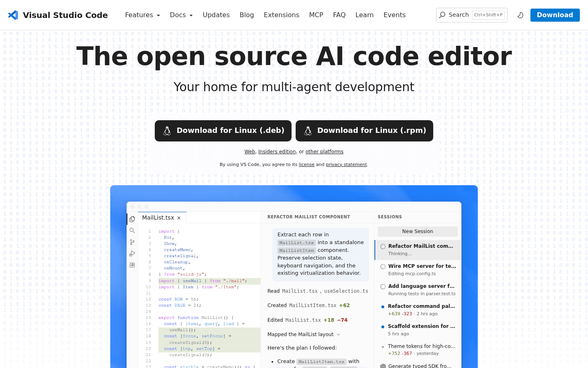This screenshot has height=368, width=588.
Task: Follow the Web link
Action: (250, 152)
